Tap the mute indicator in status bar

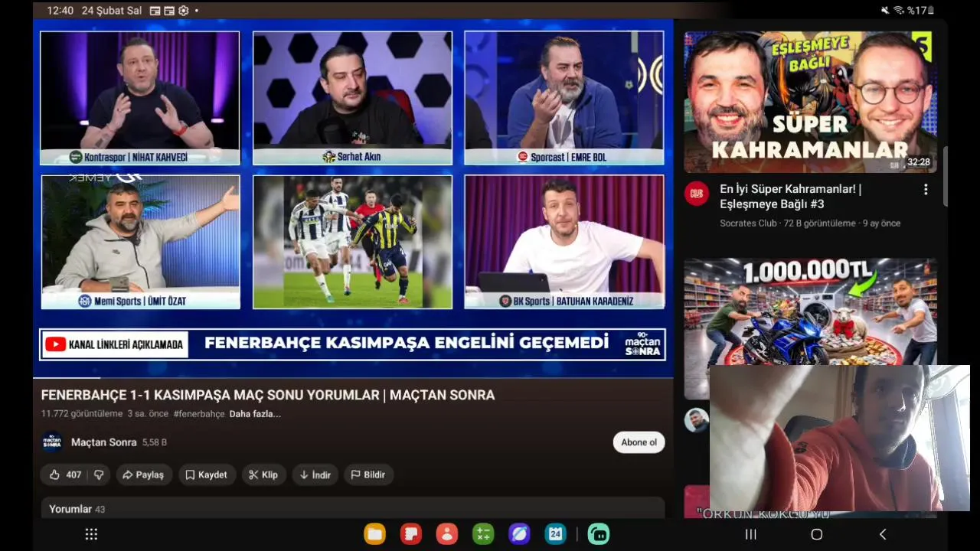click(885, 10)
